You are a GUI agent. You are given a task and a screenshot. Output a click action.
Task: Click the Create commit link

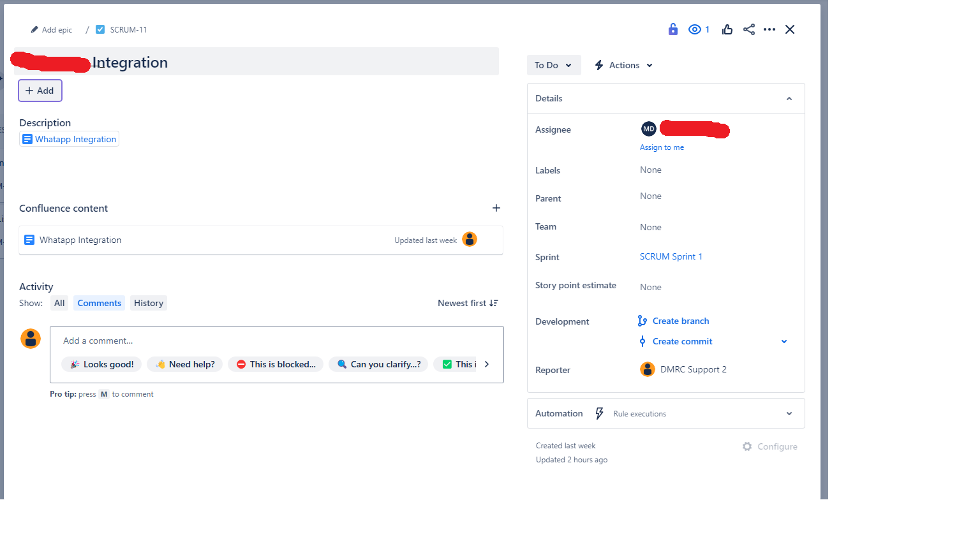pyautogui.click(x=683, y=341)
